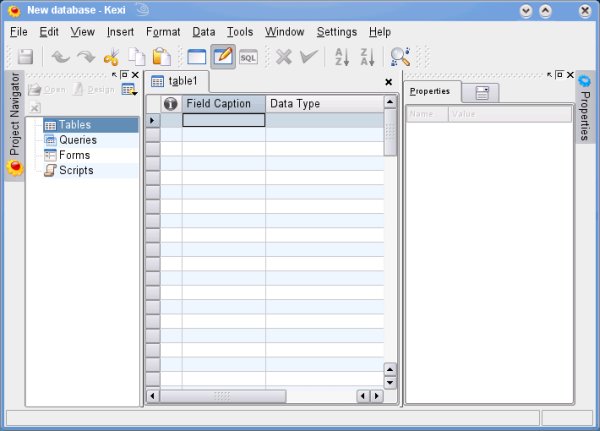Click the lower scroll-up arrow in table
Screen dimensions: 600x431
click(390, 369)
